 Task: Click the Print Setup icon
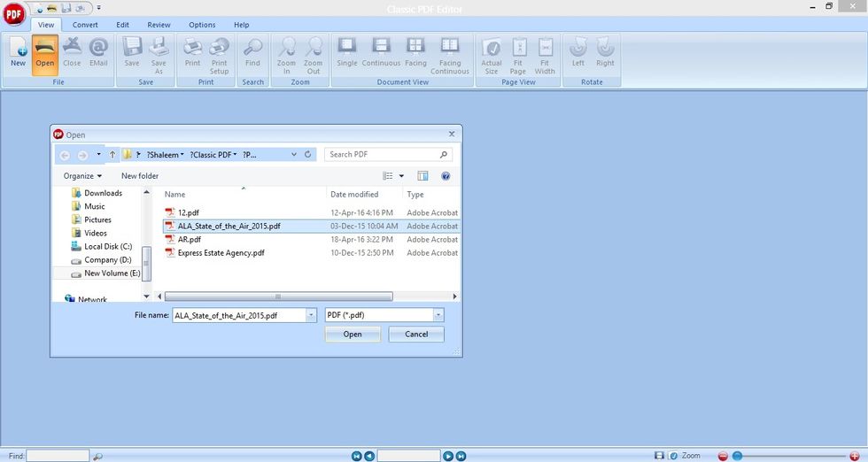pyautogui.click(x=220, y=55)
